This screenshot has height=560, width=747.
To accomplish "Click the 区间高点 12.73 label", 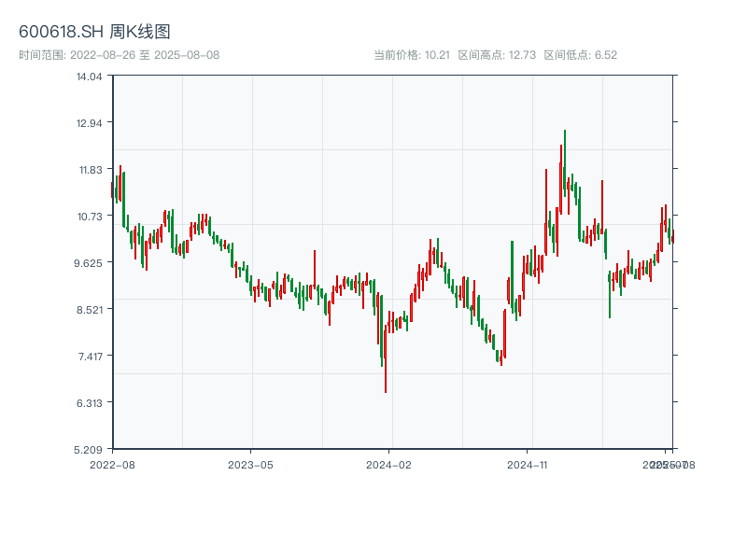I will tap(497, 55).
